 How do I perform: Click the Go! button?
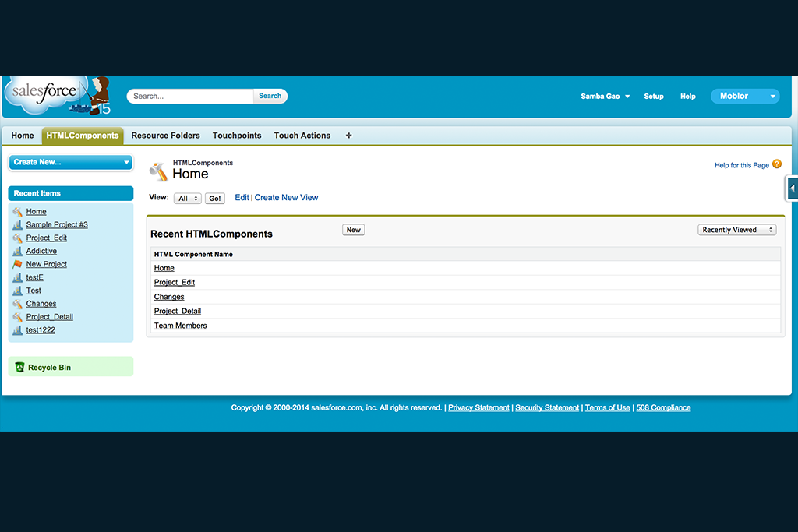[215, 199]
